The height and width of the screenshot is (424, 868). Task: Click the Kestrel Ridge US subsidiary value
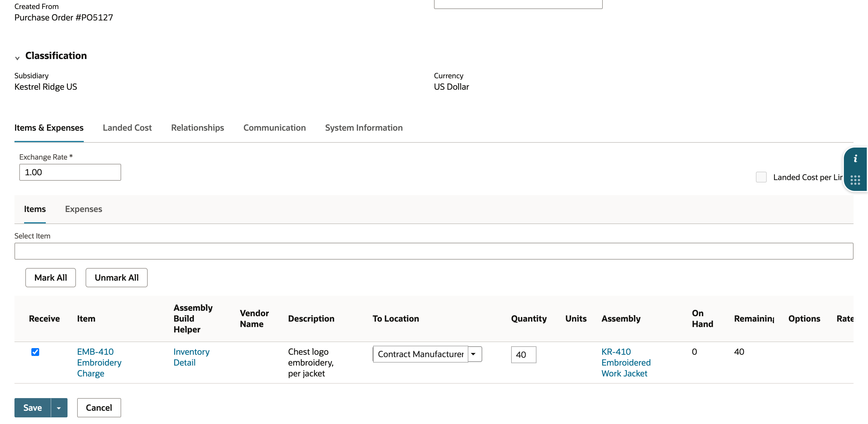click(46, 86)
